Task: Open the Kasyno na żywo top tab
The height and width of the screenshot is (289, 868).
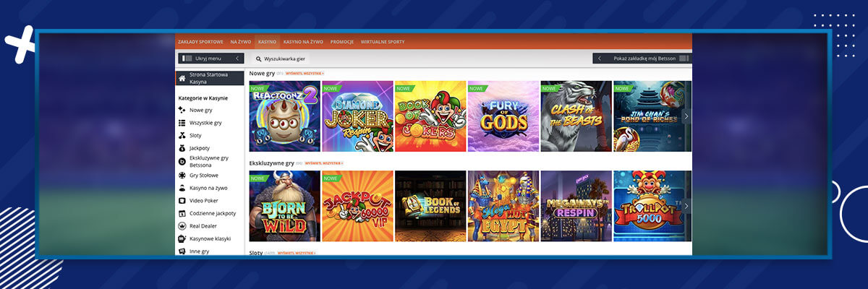Action: tap(303, 42)
